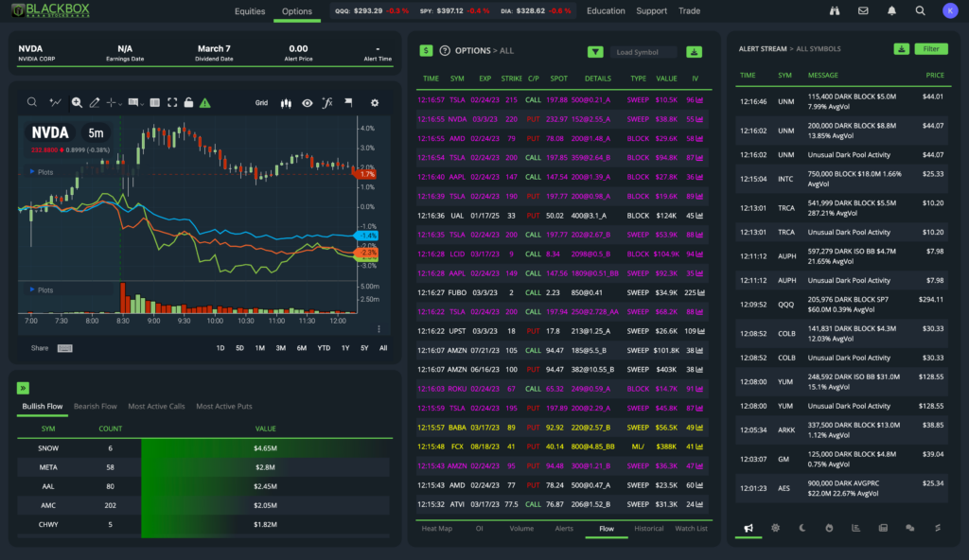Click the green options filter funnel icon
Image resolution: width=969 pixels, height=560 pixels.
click(x=595, y=52)
